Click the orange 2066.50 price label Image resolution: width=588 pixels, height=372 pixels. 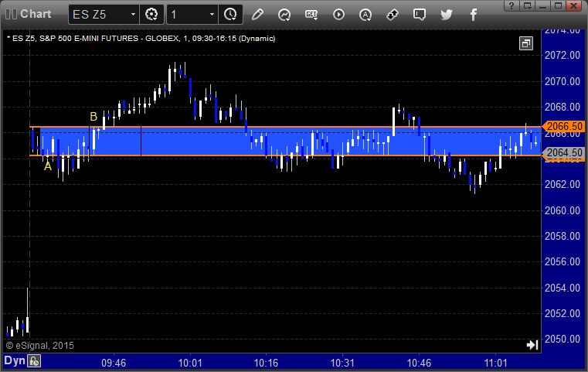coord(564,126)
